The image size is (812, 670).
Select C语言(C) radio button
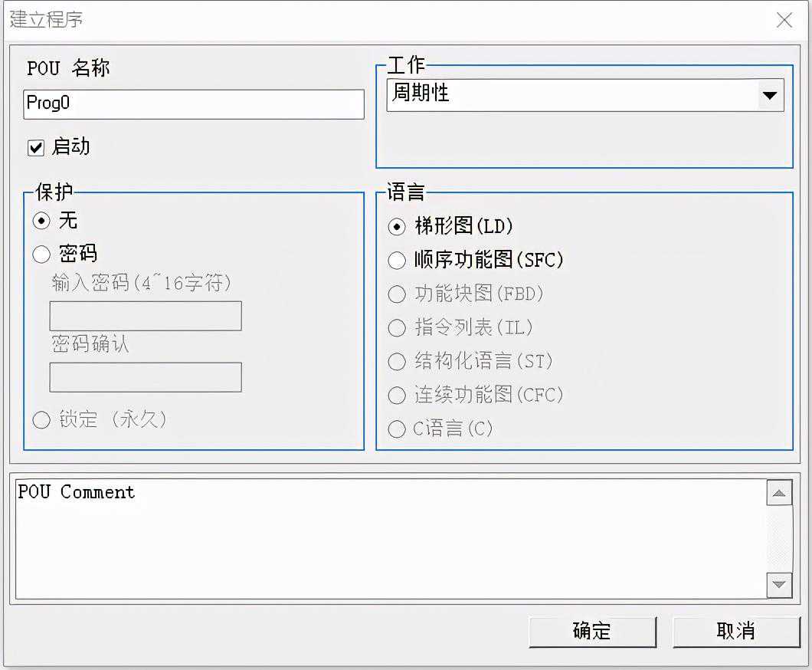(x=397, y=429)
